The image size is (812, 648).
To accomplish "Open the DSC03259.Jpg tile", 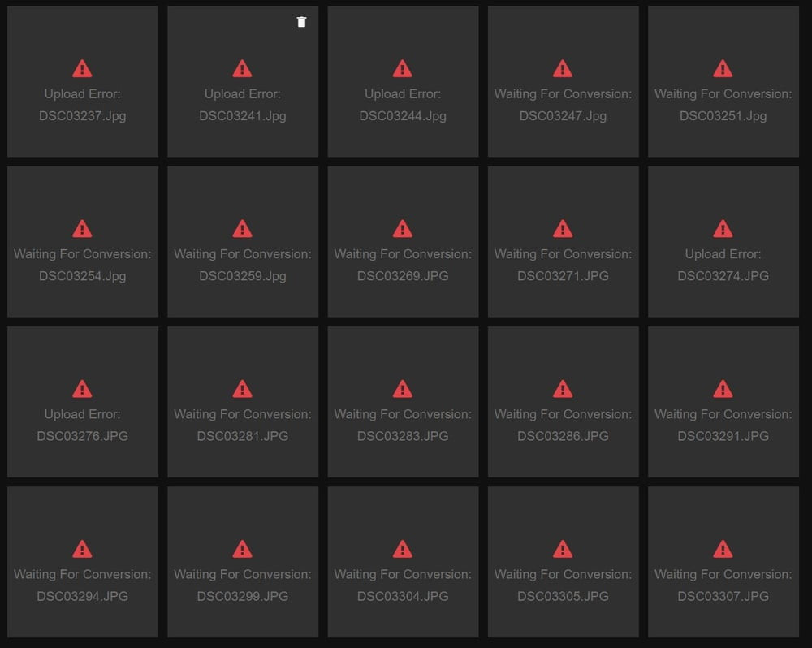I will pyautogui.click(x=242, y=241).
